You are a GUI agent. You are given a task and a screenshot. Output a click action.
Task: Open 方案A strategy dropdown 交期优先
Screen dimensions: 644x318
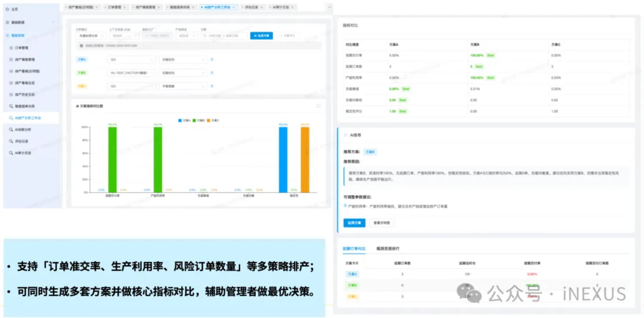(x=183, y=59)
